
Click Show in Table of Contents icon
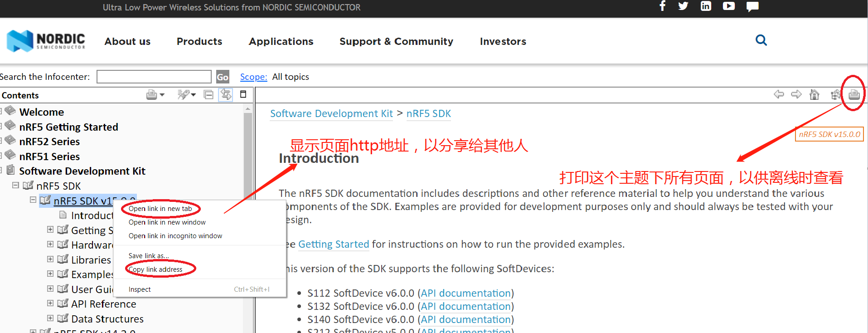(x=835, y=94)
